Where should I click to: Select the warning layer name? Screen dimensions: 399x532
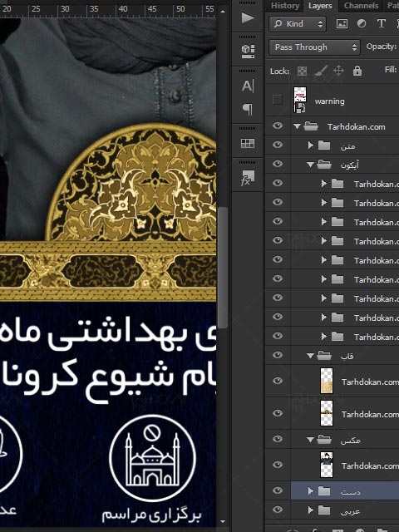coord(329,101)
